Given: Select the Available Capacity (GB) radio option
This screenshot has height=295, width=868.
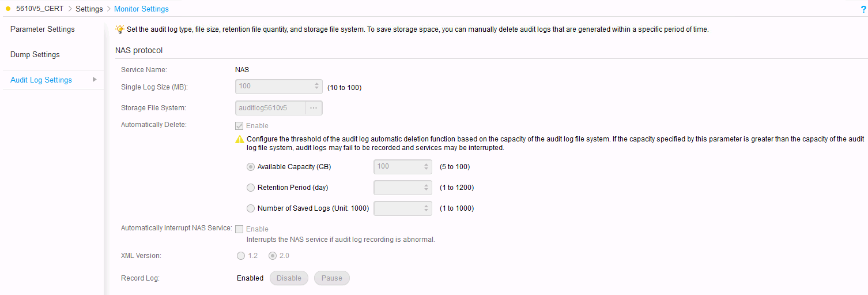Looking at the screenshot, I should click(250, 167).
